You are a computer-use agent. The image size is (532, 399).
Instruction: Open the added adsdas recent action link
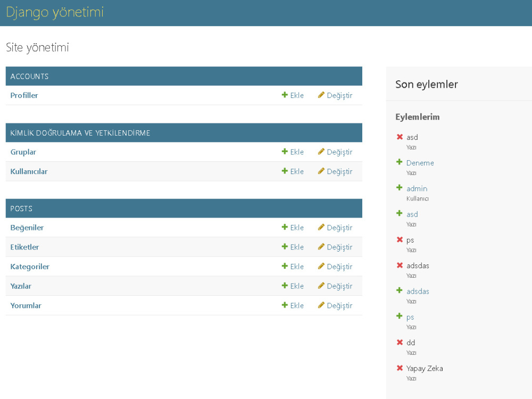coord(418,292)
